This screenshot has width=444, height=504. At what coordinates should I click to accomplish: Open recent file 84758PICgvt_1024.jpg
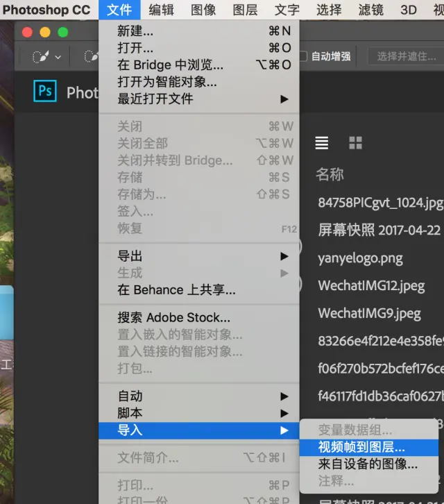pyautogui.click(x=381, y=203)
